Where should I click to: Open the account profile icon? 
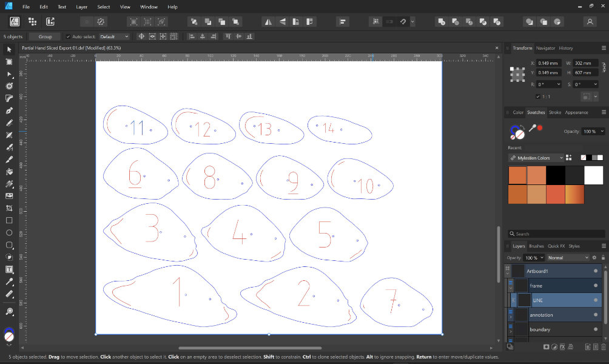pos(590,22)
